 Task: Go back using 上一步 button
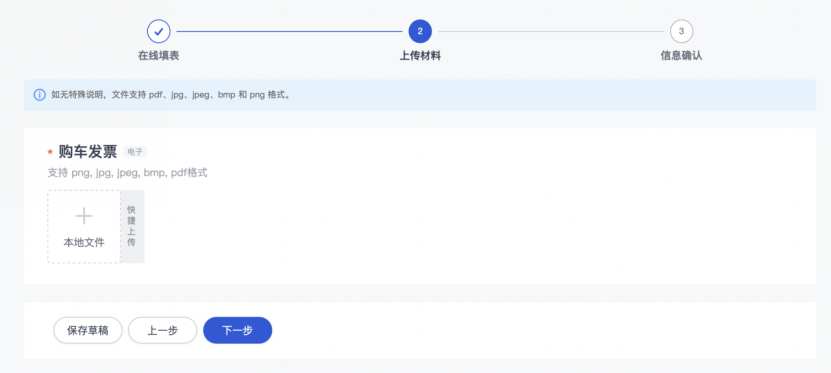[x=163, y=331]
